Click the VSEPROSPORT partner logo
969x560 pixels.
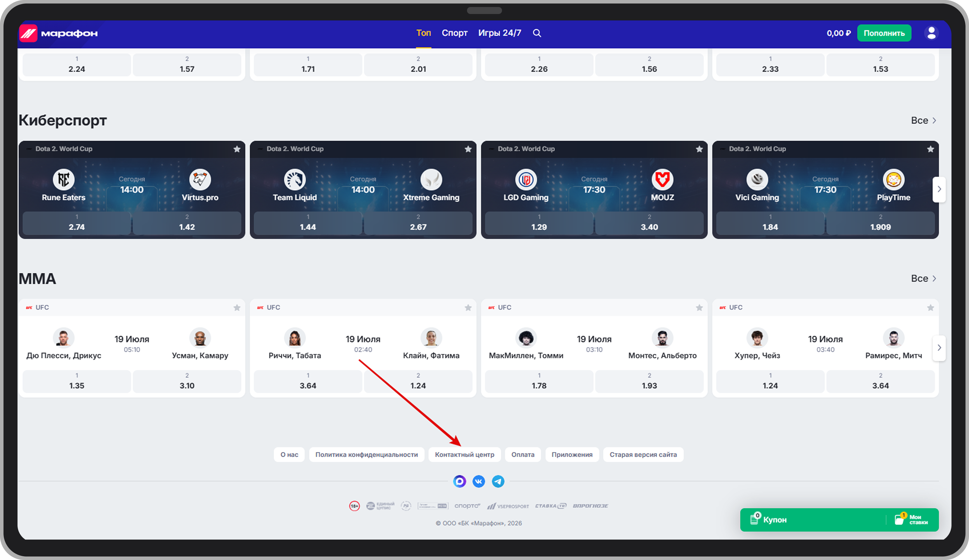pyautogui.click(x=508, y=506)
